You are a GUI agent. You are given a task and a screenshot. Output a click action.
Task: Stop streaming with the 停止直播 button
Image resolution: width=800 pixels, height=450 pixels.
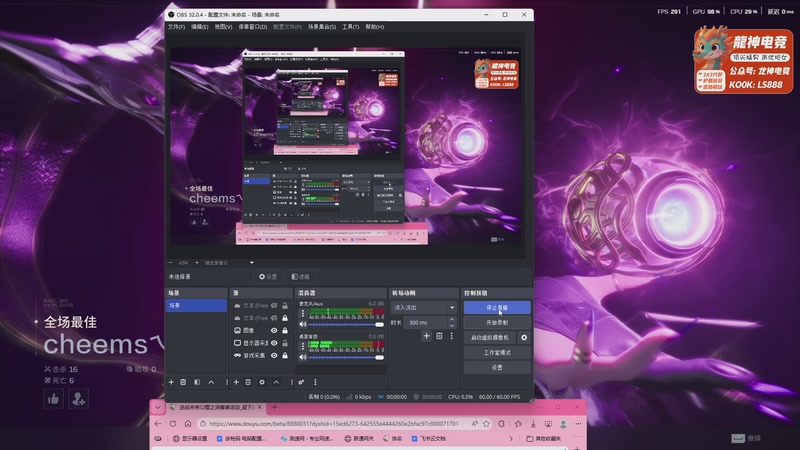(497, 308)
